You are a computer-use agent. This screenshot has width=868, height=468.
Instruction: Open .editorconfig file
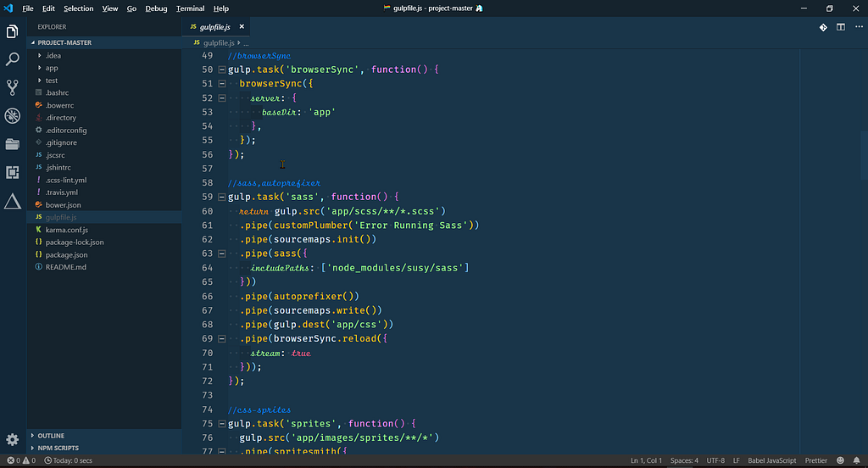(x=104, y=131)
